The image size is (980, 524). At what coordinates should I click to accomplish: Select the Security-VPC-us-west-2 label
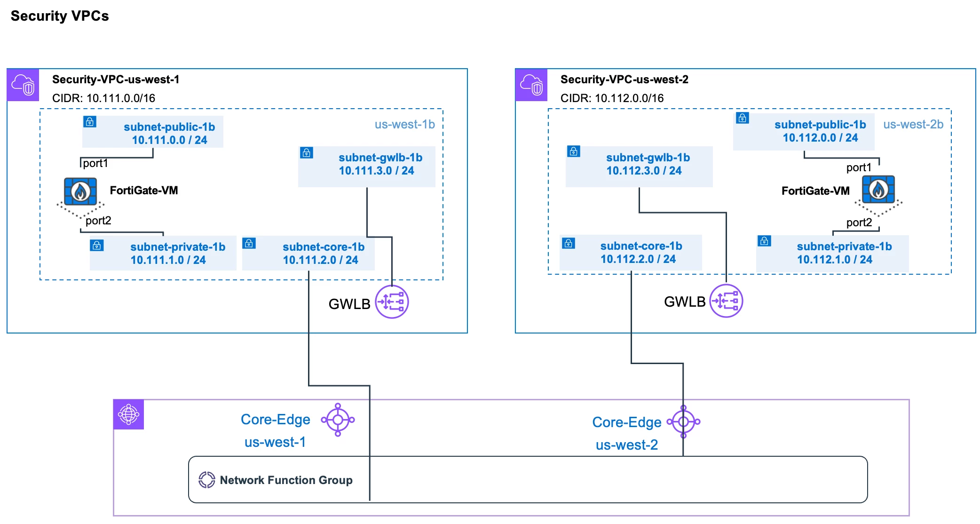pyautogui.click(x=624, y=79)
